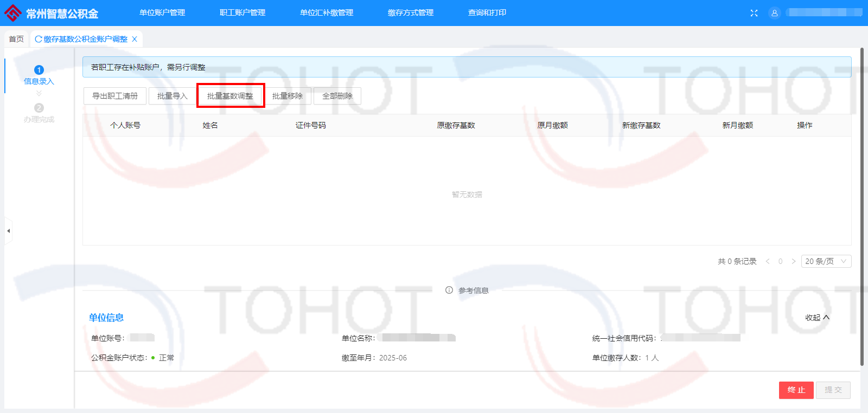The height and width of the screenshot is (413, 868).
Task: Click the info icon beside 参考信息
Action: [449, 290]
